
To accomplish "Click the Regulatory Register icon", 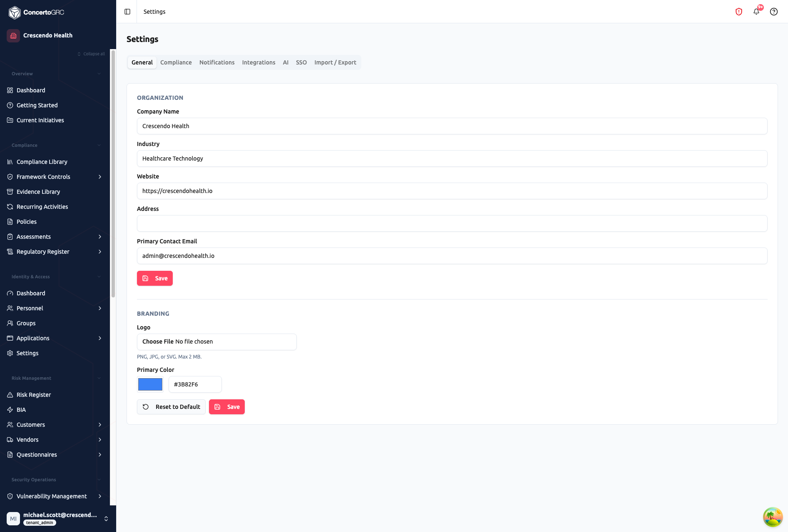I will click(10, 252).
